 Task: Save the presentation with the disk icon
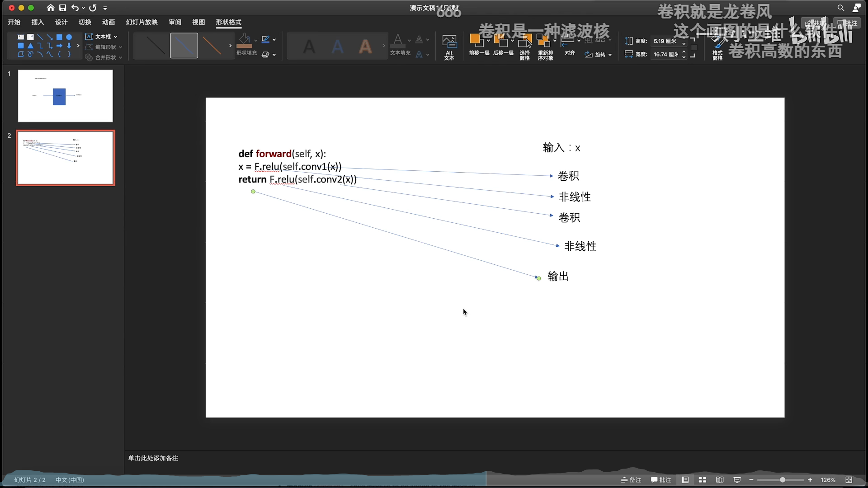coord(63,8)
